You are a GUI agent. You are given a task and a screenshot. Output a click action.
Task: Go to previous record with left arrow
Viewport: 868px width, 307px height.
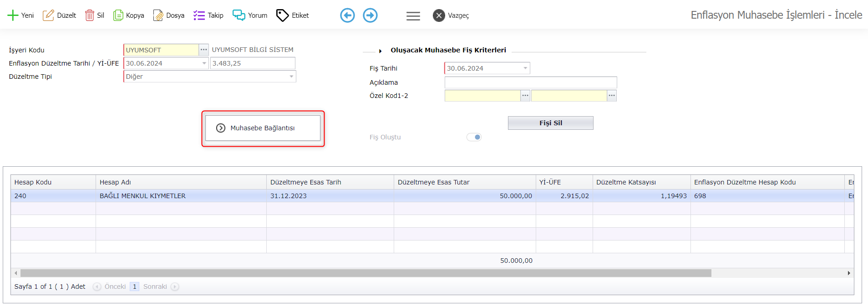[348, 15]
